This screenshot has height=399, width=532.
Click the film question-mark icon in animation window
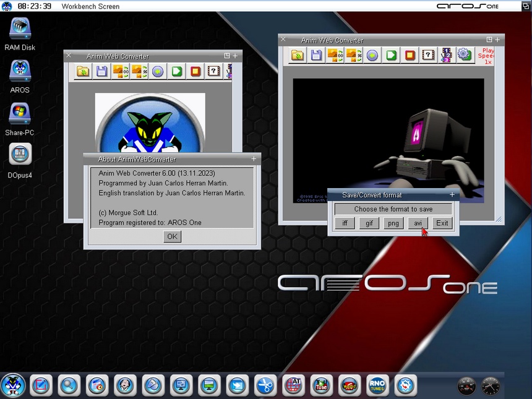(x=429, y=55)
